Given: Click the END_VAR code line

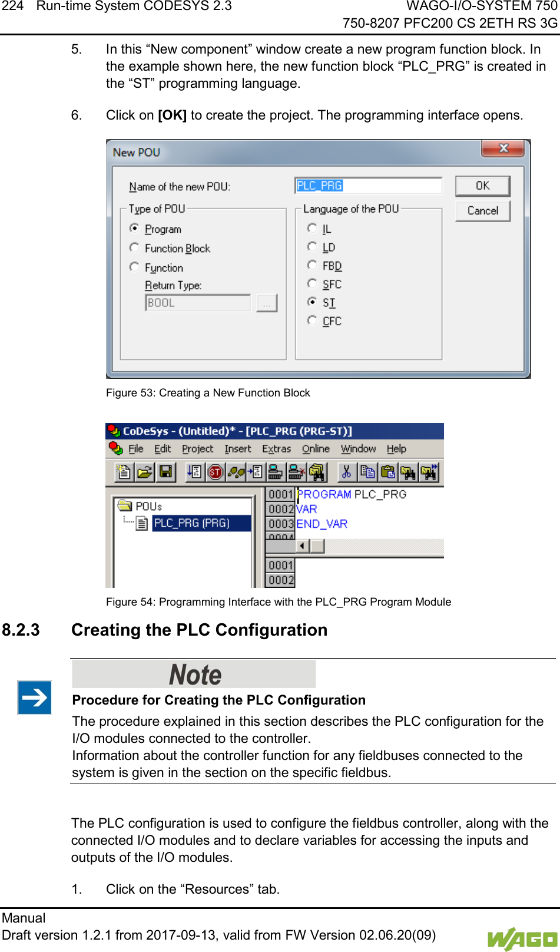Looking at the screenshot, I should click(x=322, y=524).
